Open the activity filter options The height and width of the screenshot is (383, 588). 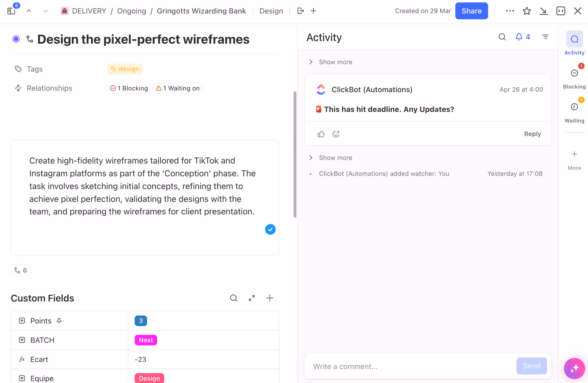[545, 37]
